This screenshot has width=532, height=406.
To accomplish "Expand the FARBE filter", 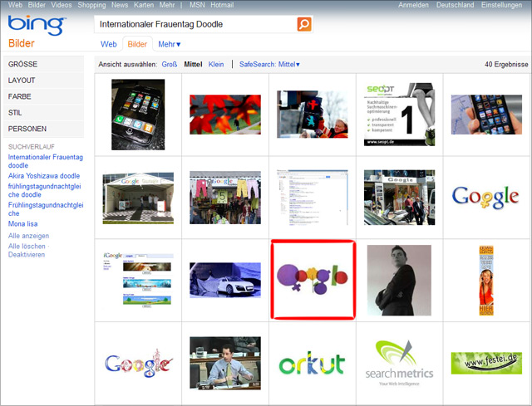I will (x=43, y=96).
